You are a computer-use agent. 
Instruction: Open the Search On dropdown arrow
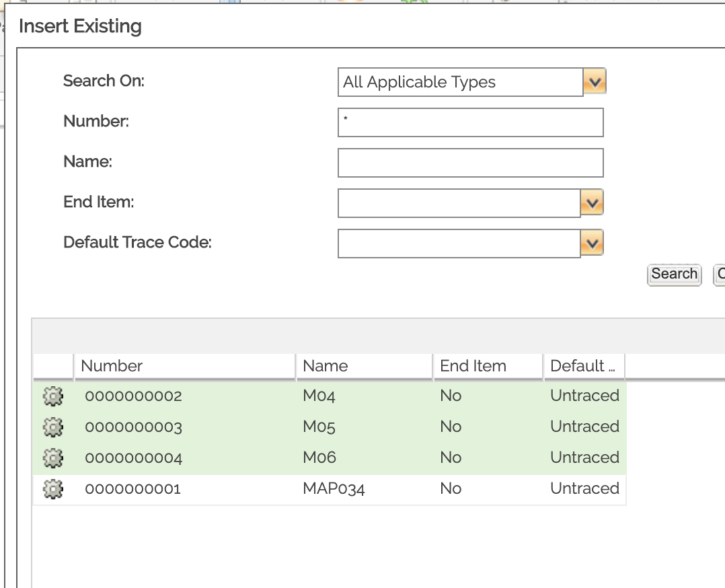pos(595,83)
